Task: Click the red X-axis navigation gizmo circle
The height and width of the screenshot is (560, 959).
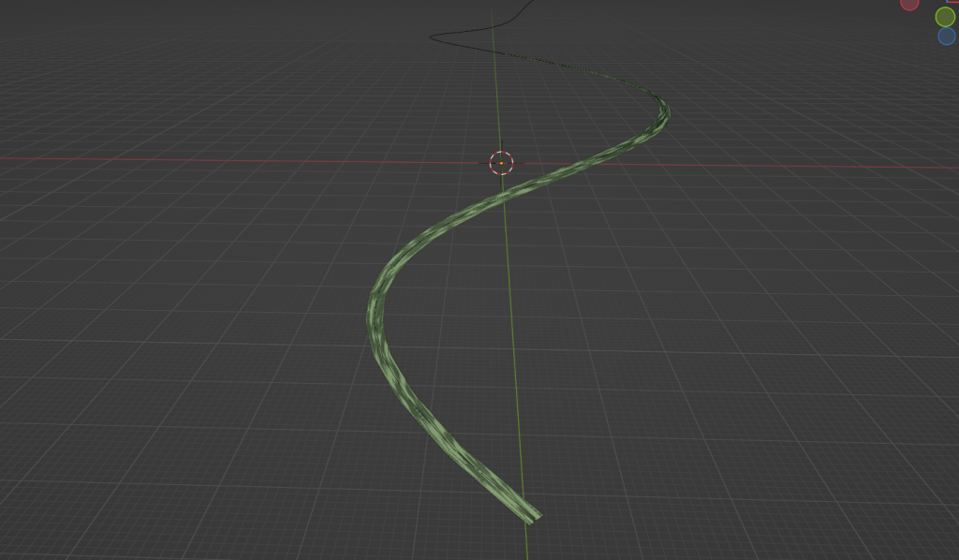Action: point(909,3)
